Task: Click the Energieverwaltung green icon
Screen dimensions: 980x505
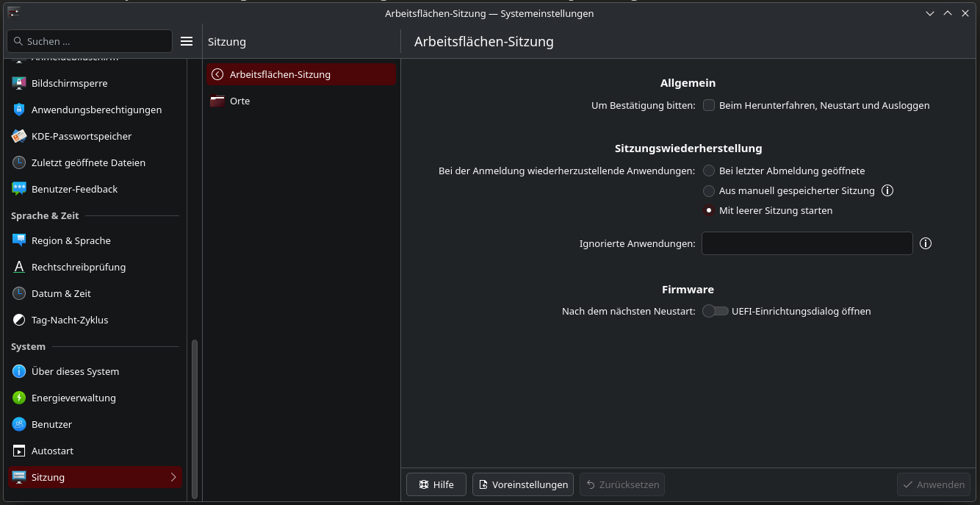Action: 19,398
